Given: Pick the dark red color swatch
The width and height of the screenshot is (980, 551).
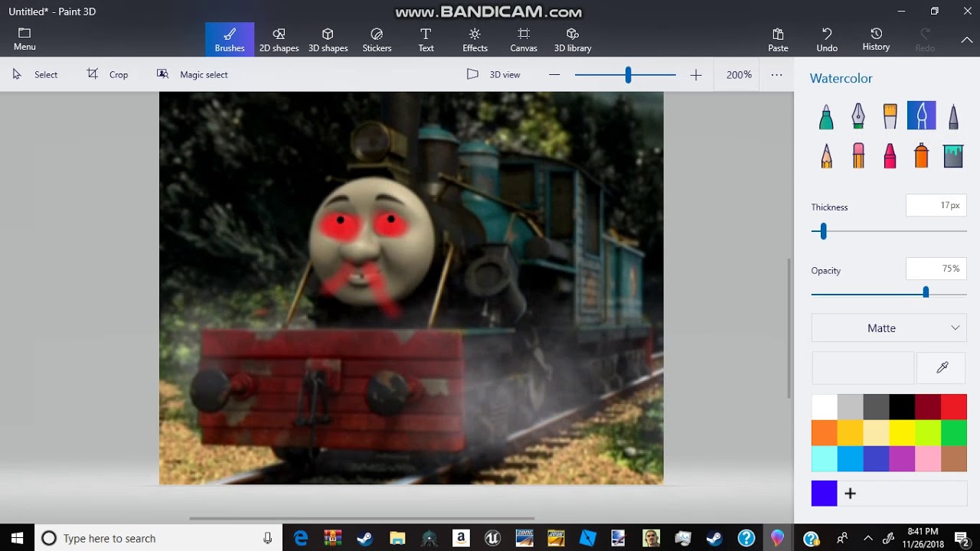Looking at the screenshot, I should click(x=928, y=407).
